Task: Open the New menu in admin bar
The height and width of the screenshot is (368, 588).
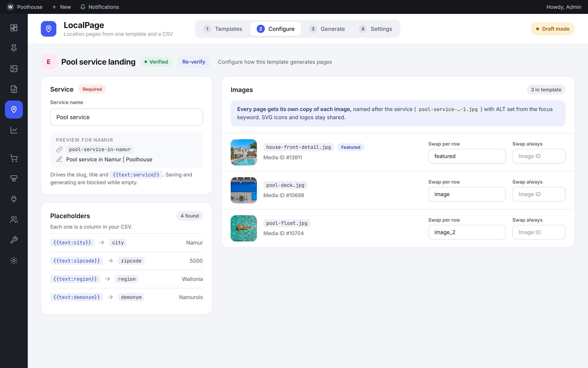Action: 61,7
